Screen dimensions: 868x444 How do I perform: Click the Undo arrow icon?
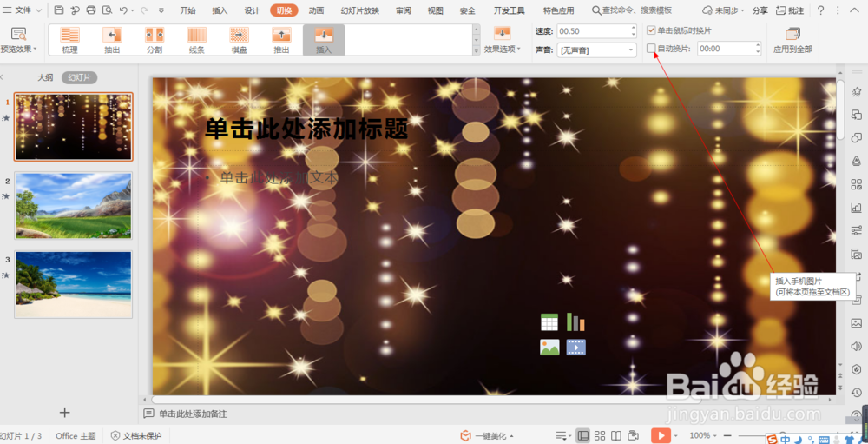(123, 10)
